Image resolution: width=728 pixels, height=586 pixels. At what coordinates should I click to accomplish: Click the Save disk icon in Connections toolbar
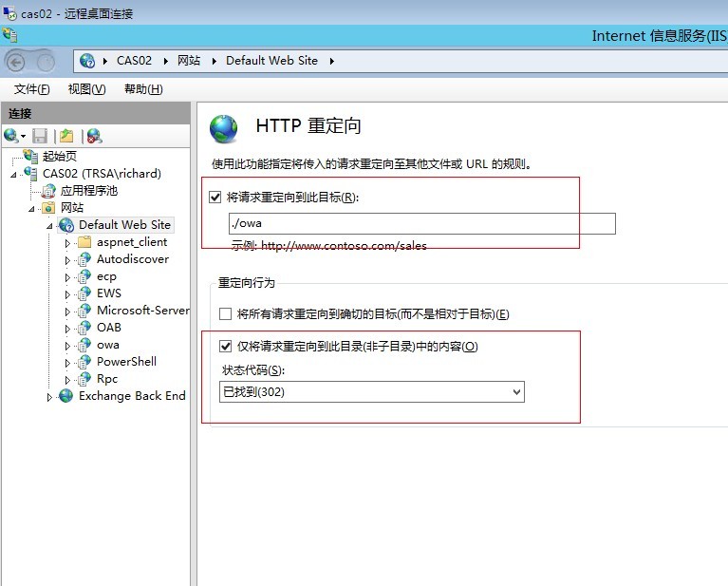click(x=40, y=136)
